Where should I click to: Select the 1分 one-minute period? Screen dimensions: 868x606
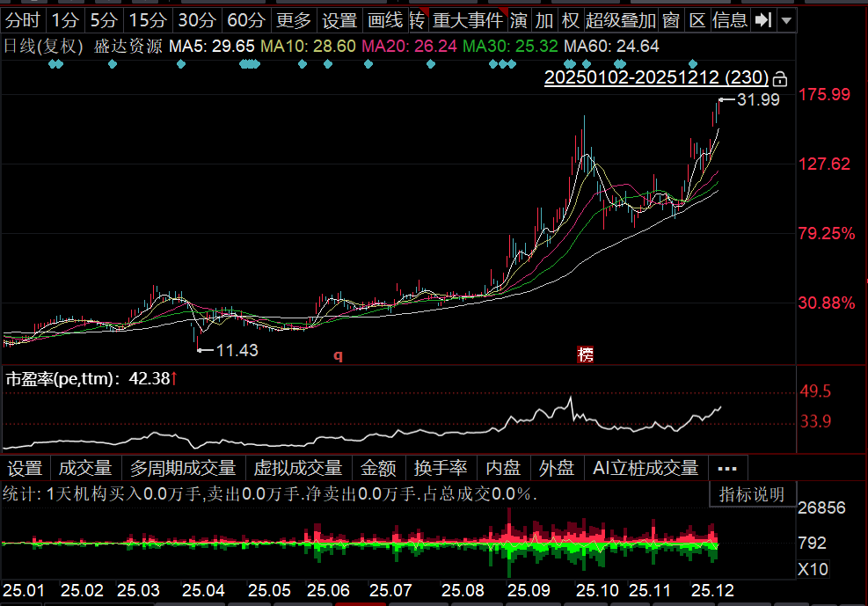(x=65, y=20)
